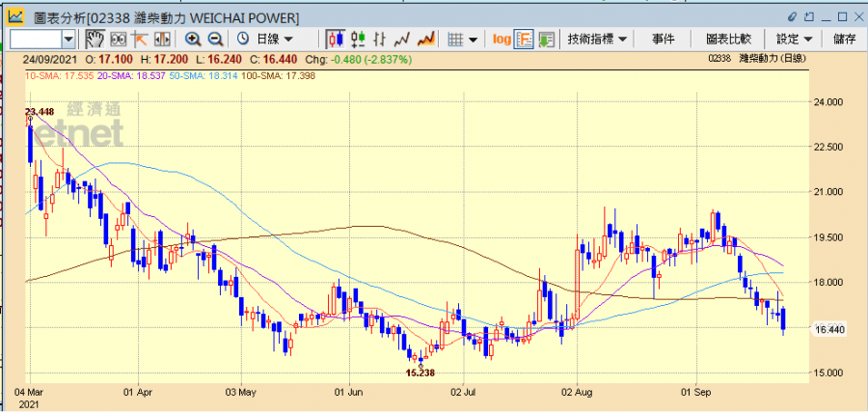
Task: Click the zoom out magnifier icon
Action: click(215, 39)
